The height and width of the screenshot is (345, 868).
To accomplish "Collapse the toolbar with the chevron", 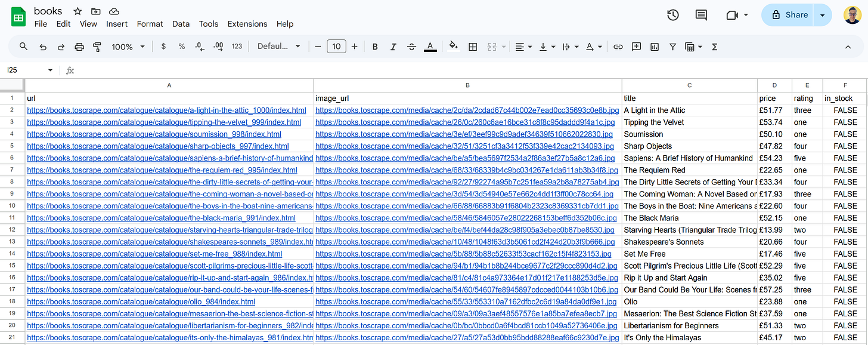I will point(848,47).
